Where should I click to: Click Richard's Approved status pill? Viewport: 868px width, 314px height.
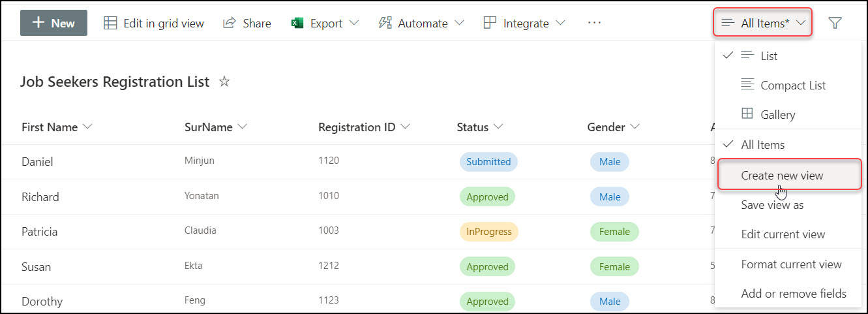pos(487,196)
